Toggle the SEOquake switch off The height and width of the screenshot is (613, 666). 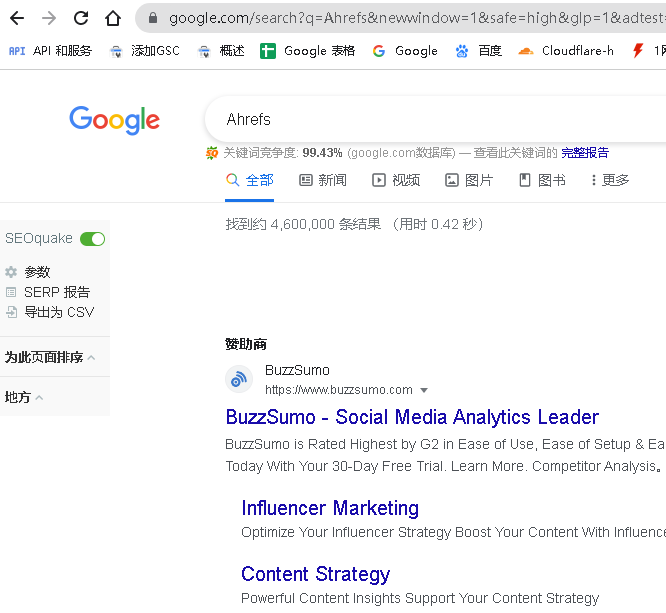coord(92,239)
